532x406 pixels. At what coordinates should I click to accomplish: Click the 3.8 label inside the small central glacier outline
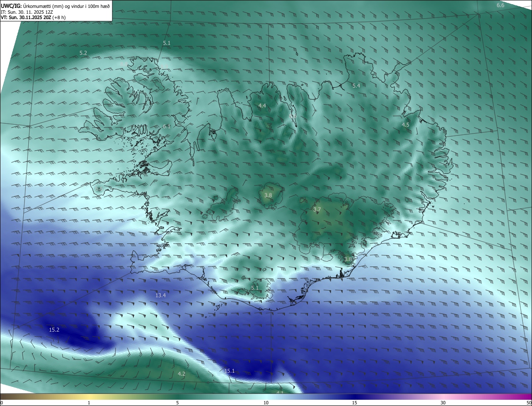pos(268,195)
